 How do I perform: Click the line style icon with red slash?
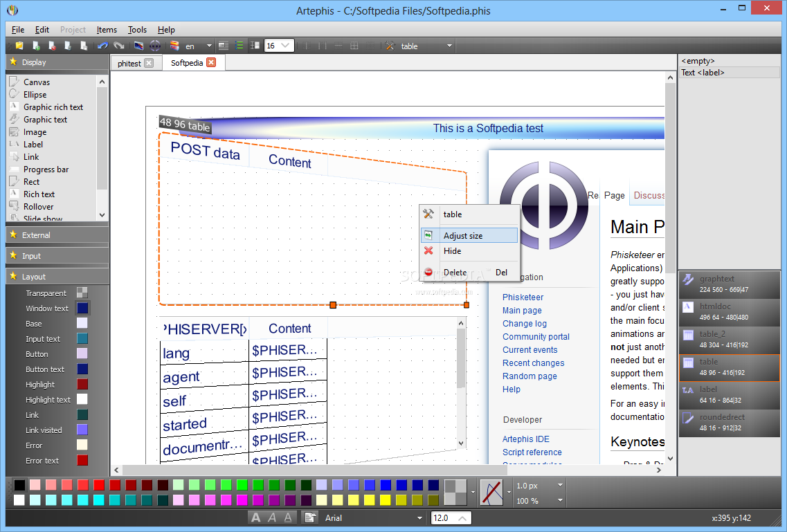[x=491, y=492]
